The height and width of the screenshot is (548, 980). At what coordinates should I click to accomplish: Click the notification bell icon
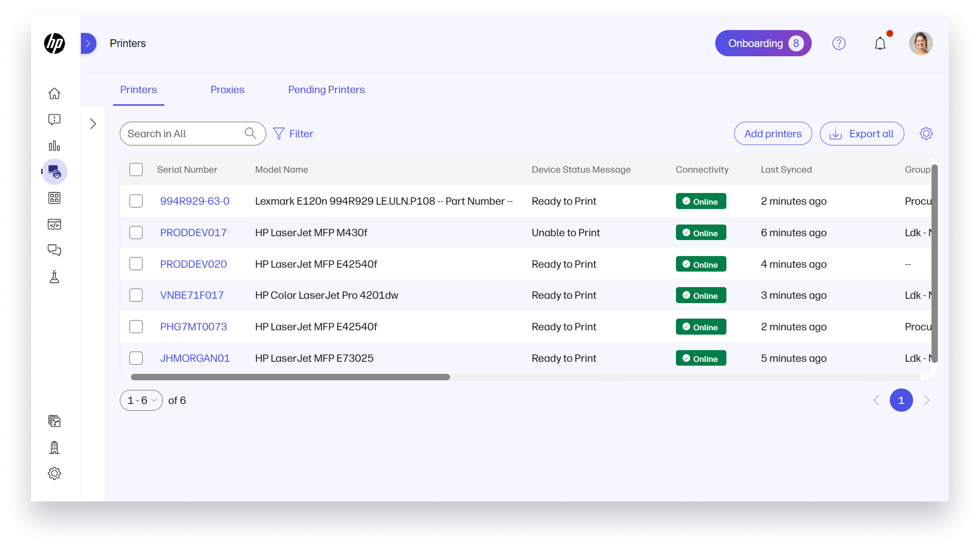pos(880,44)
